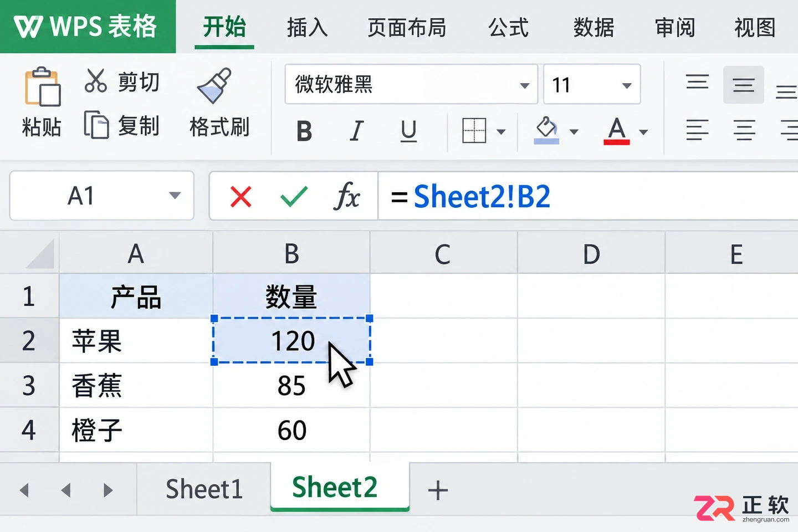Go to previous sheet arrow
Screen dimensions: 798x532
66,490
